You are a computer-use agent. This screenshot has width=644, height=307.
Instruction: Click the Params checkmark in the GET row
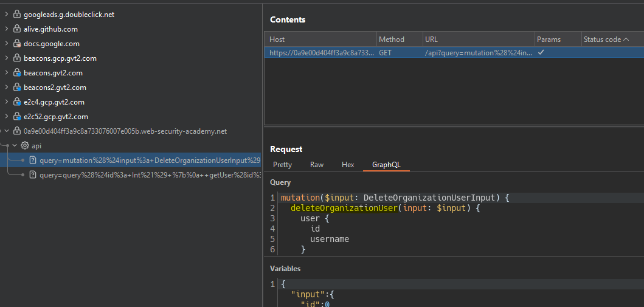pos(541,53)
